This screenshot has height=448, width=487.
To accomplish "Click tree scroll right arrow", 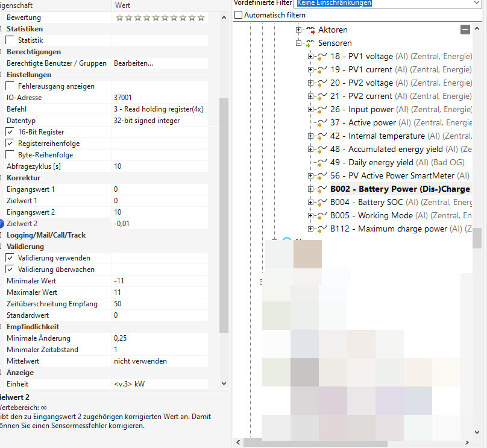I will pyautogui.click(x=467, y=443).
